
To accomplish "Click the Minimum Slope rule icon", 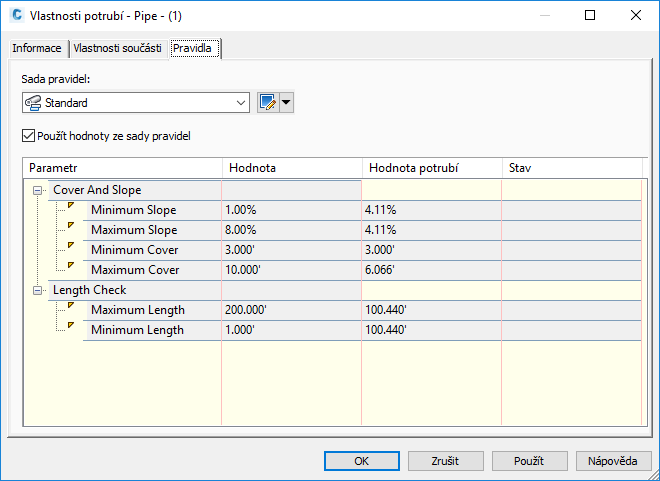I will [x=70, y=207].
